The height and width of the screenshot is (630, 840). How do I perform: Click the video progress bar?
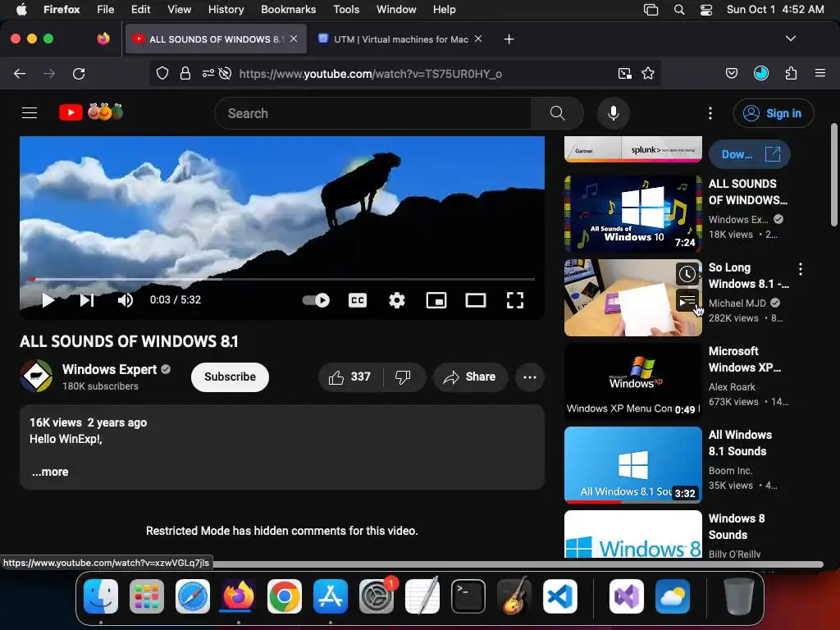pyautogui.click(x=282, y=279)
